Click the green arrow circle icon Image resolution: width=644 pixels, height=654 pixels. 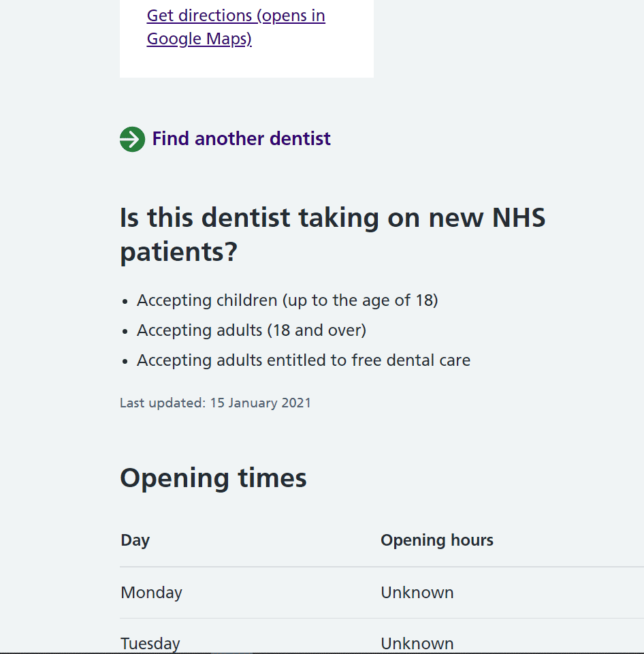[x=132, y=139]
